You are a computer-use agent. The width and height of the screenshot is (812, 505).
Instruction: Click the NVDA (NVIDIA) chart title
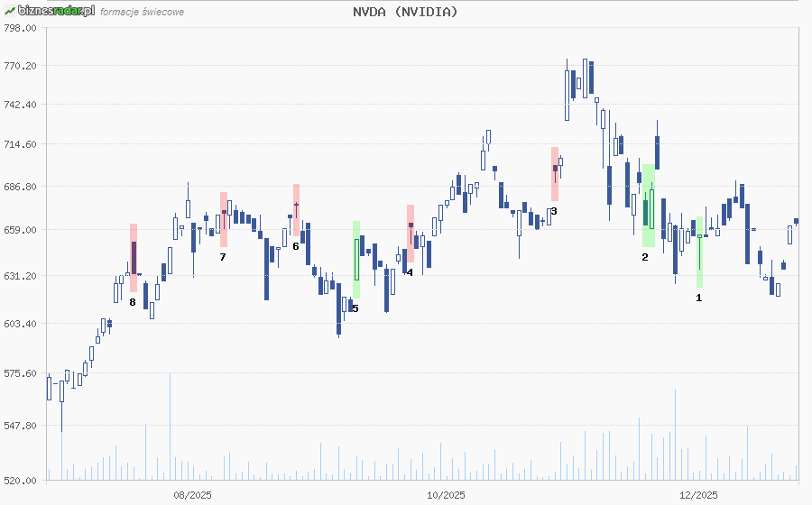click(x=405, y=12)
